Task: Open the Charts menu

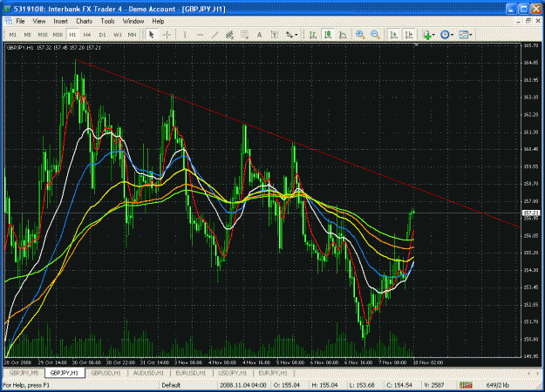Action: coord(84,21)
